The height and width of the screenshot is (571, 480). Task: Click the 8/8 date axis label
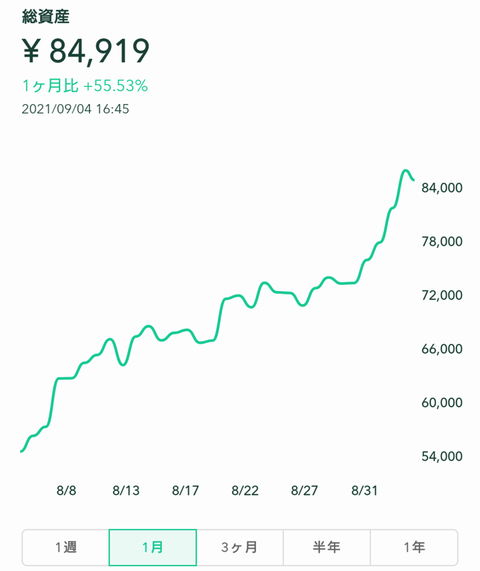click(66, 491)
